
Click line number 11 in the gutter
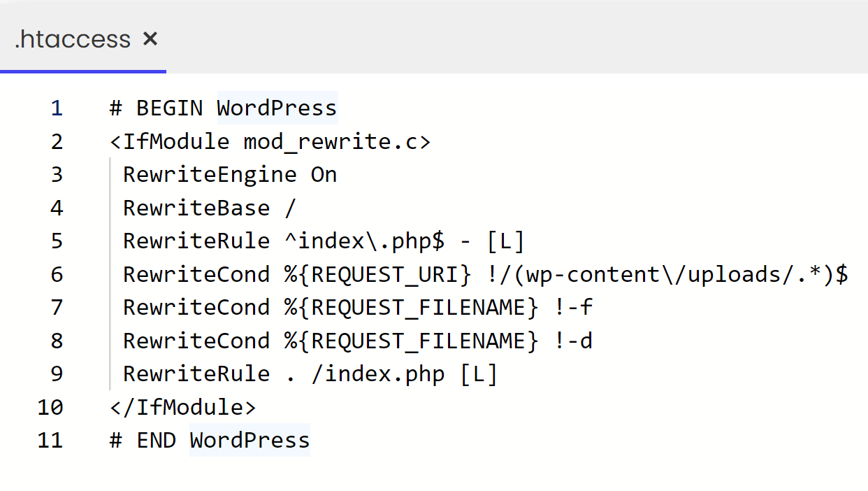[x=50, y=441]
